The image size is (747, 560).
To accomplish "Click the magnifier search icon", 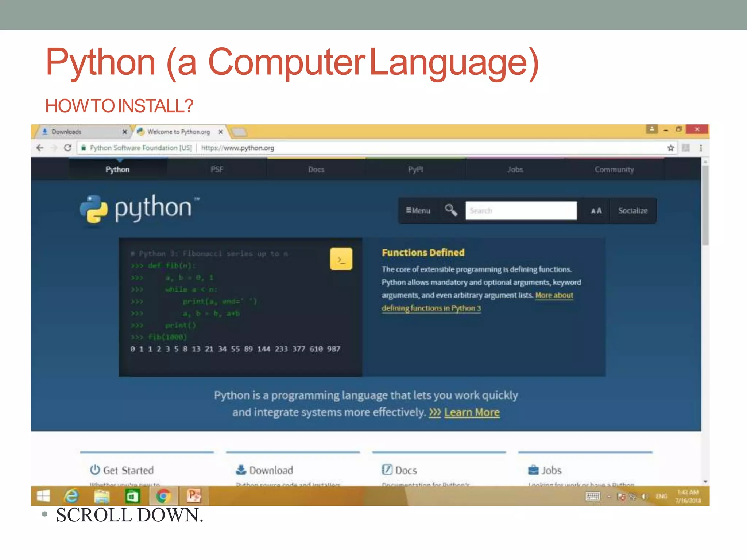I will [x=451, y=210].
